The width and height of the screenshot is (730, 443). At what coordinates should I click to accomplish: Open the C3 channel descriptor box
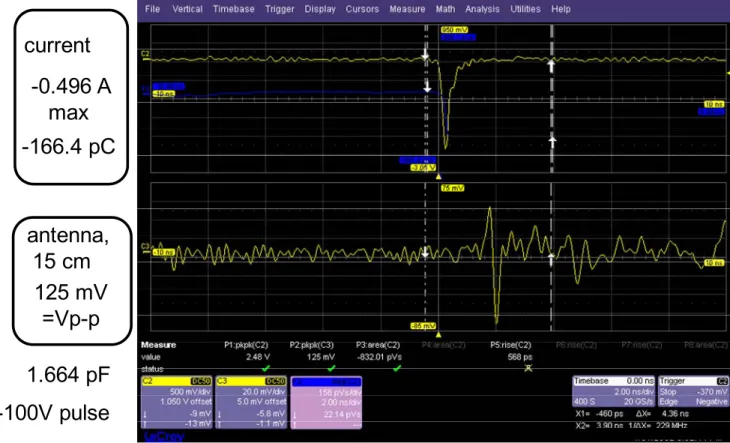tap(251, 402)
